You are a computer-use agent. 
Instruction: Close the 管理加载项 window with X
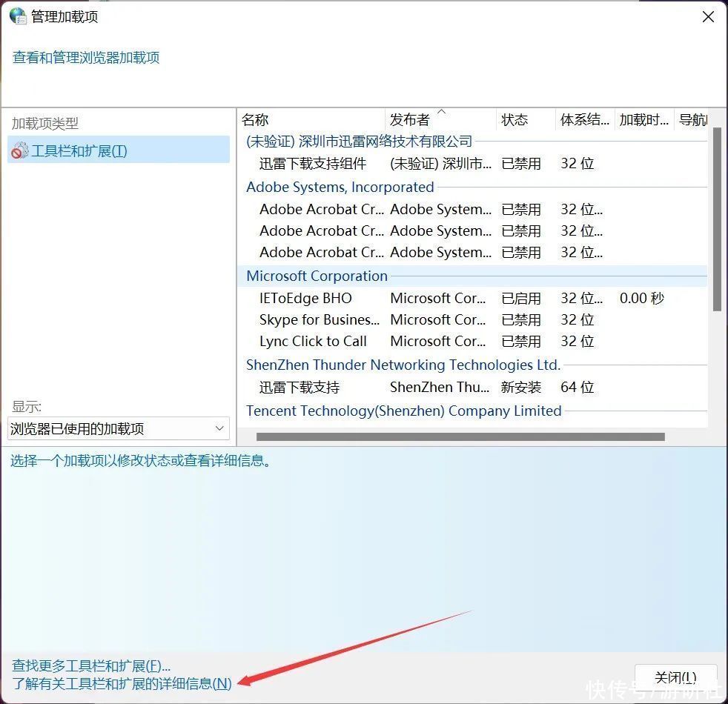click(708, 17)
